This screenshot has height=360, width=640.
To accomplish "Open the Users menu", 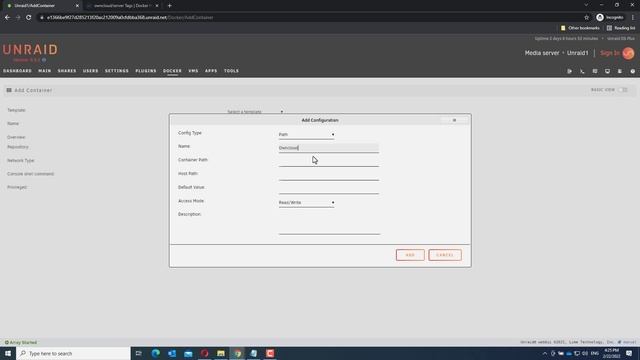I will tap(91, 71).
